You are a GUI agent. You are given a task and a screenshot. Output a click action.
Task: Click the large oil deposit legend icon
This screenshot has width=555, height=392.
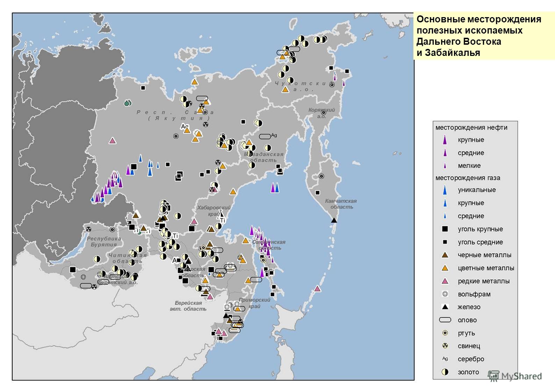[445, 140]
